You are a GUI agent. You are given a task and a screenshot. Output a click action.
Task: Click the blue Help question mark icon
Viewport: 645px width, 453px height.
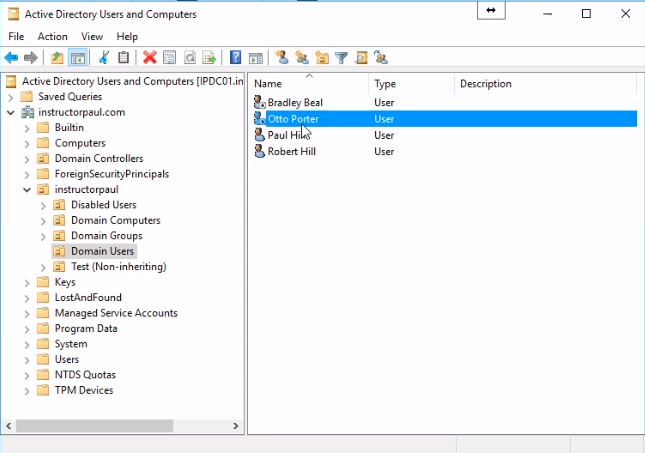click(x=235, y=57)
